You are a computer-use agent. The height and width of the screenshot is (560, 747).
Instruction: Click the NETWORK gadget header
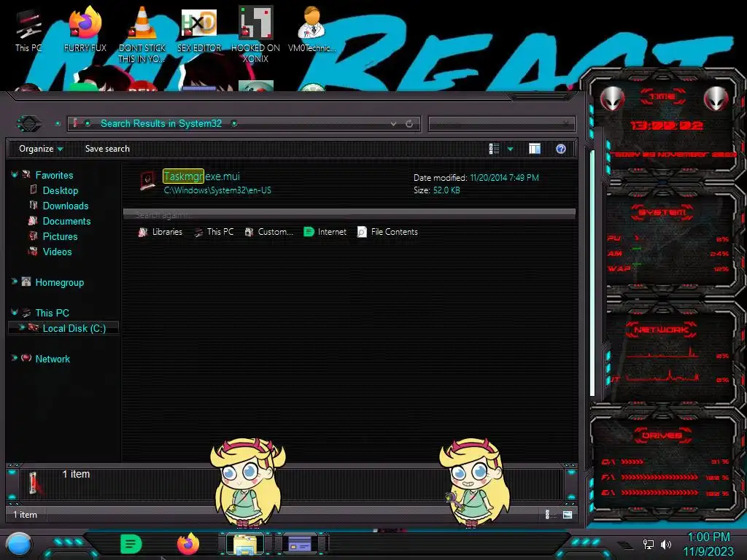tap(661, 330)
